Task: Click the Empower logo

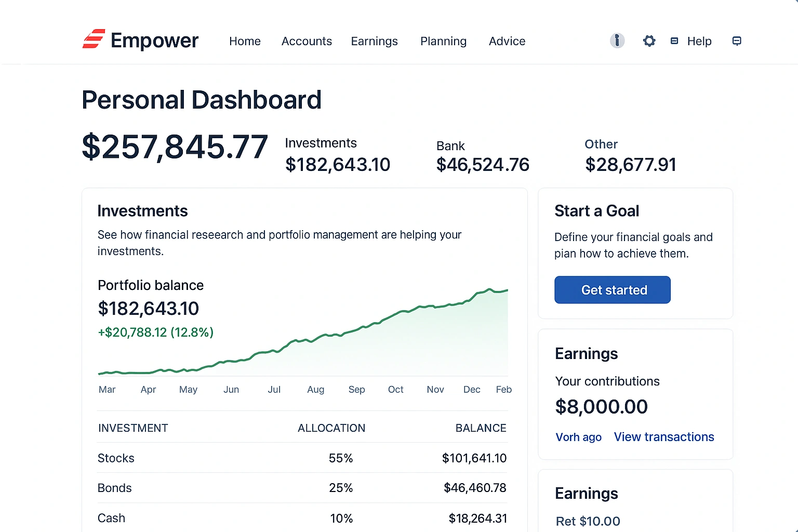Action: pos(140,40)
